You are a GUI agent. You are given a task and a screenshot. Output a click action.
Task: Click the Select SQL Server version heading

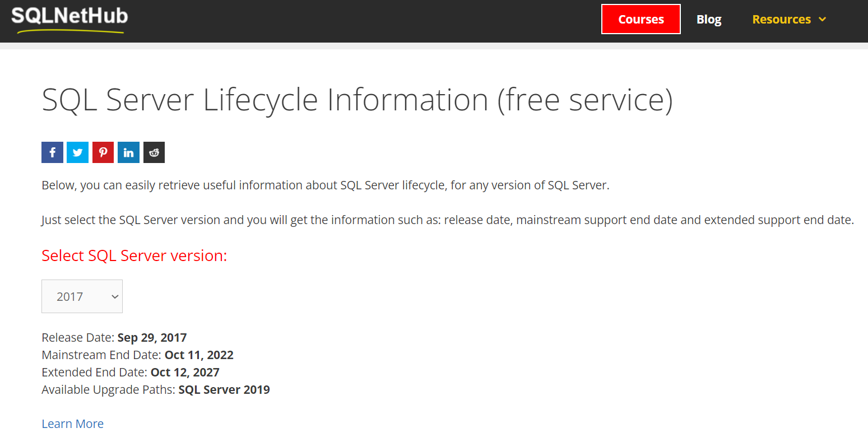tap(134, 255)
